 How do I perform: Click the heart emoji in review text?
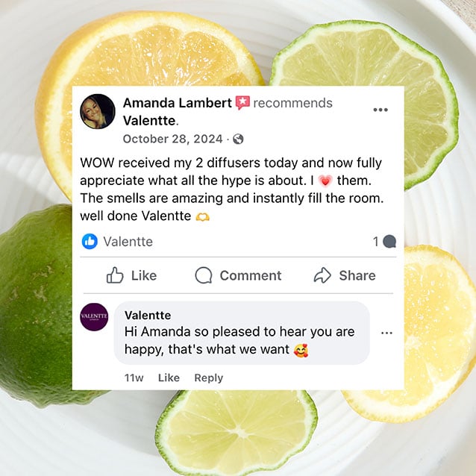325,181
